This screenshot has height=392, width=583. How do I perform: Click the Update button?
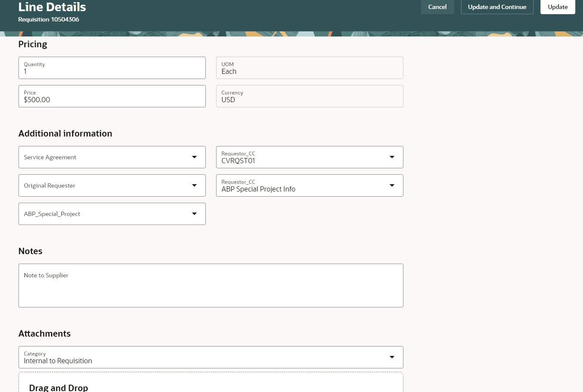point(558,7)
